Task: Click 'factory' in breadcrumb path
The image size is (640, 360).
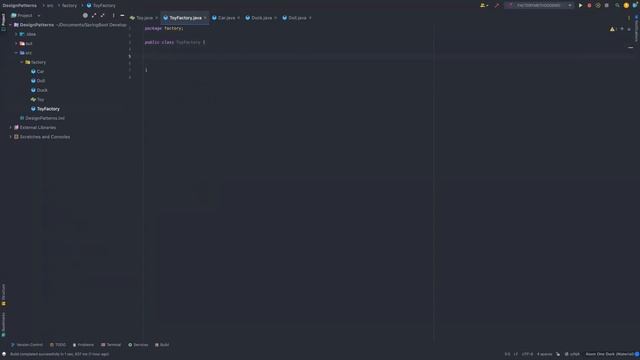Action: click(69, 6)
